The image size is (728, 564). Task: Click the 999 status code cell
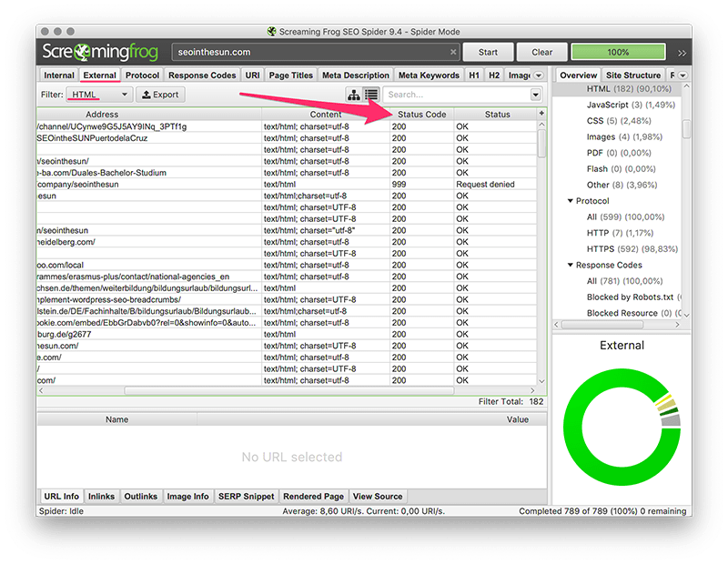tap(421, 185)
